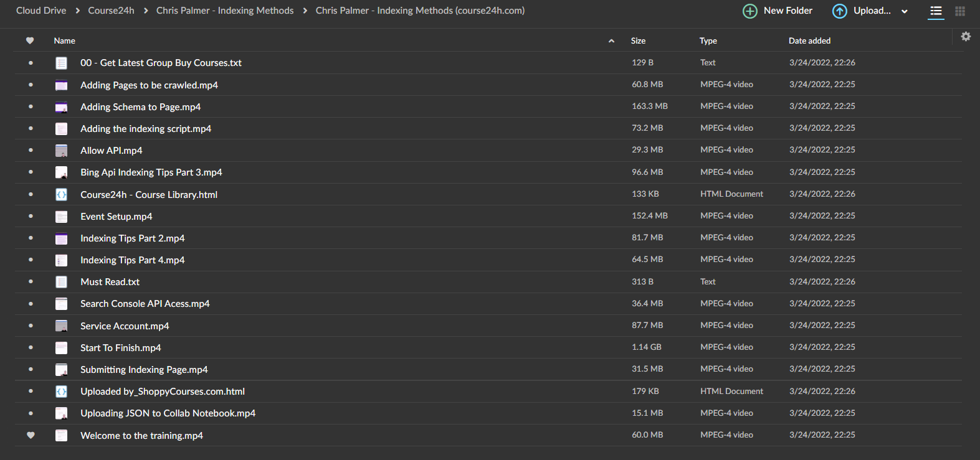Click the favorites heart column header
This screenshot has height=460, width=980.
click(30, 40)
